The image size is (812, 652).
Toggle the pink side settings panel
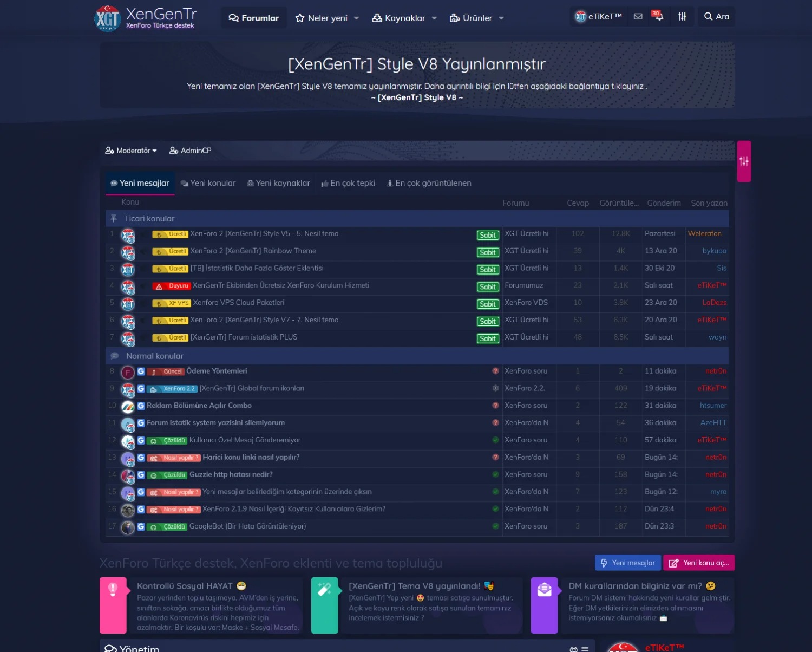pos(744,161)
